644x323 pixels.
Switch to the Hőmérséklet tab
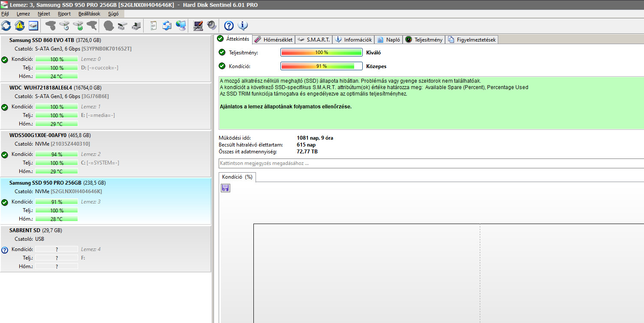tap(274, 39)
